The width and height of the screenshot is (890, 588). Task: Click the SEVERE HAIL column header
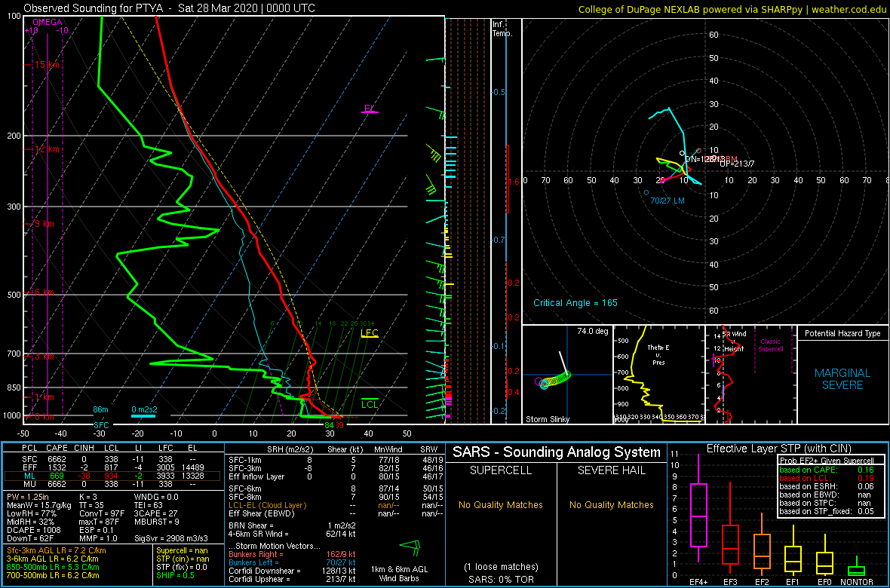tap(612, 472)
